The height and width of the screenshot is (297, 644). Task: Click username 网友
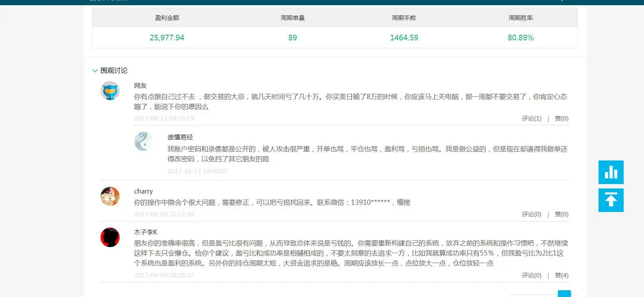click(140, 85)
